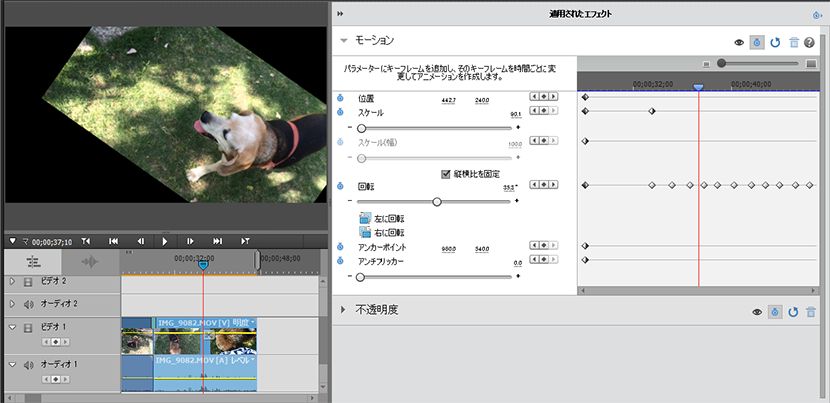
Task: Switch to the timeline tracks view tab
Action: [33, 262]
